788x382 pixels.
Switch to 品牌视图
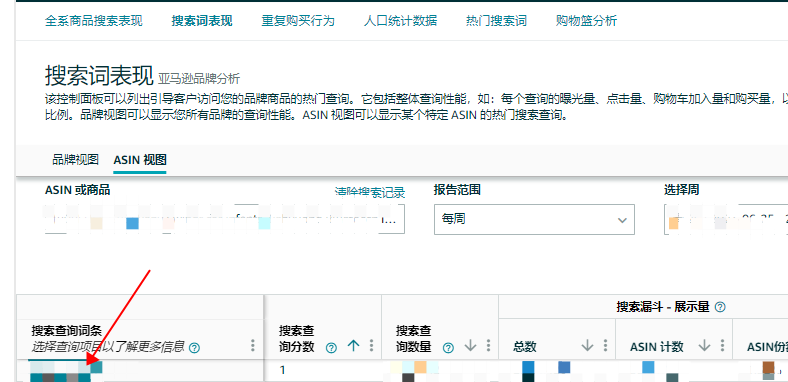point(75,160)
